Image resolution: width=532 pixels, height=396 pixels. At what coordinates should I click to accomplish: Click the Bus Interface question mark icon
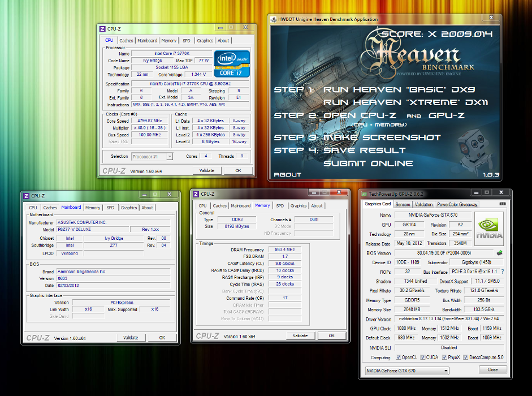[x=503, y=272]
